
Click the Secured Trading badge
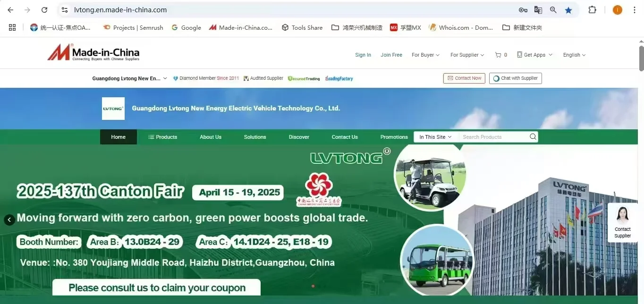pyautogui.click(x=304, y=78)
